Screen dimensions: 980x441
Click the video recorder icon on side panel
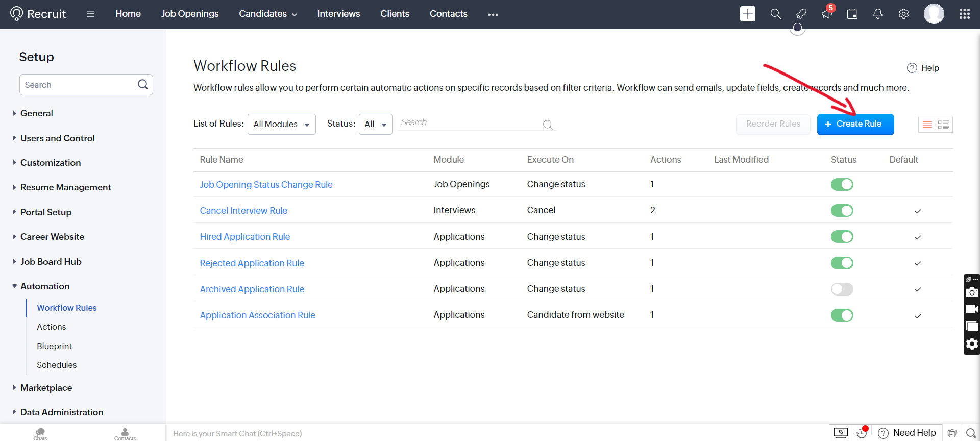(x=972, y=309)
